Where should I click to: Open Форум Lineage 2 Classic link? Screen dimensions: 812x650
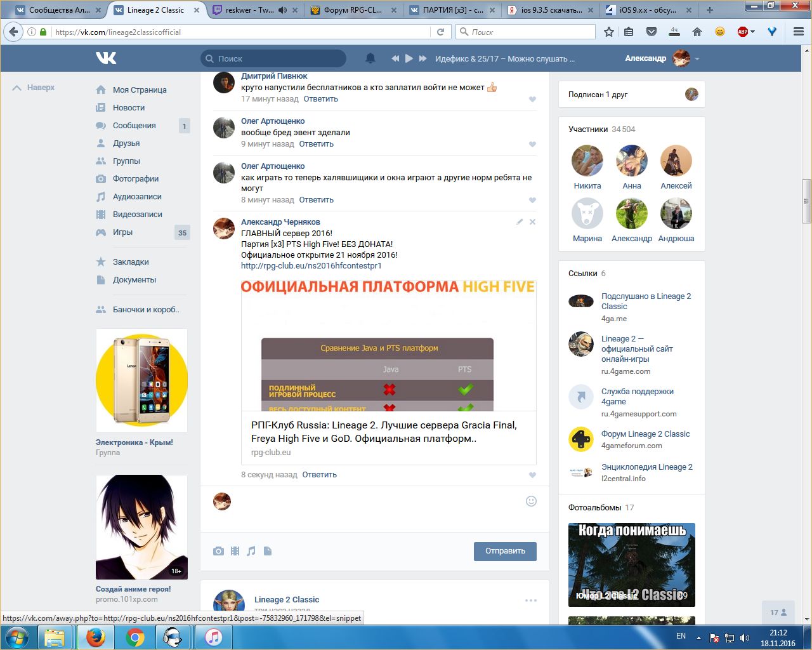click(x=645, y=434)
